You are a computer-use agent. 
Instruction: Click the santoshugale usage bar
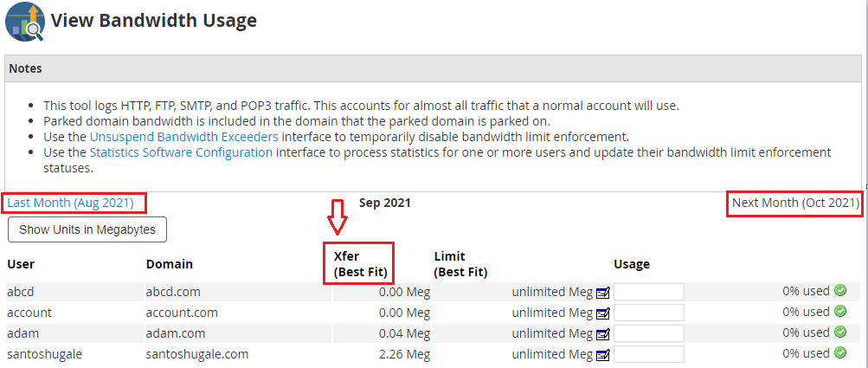coord(649,354)
